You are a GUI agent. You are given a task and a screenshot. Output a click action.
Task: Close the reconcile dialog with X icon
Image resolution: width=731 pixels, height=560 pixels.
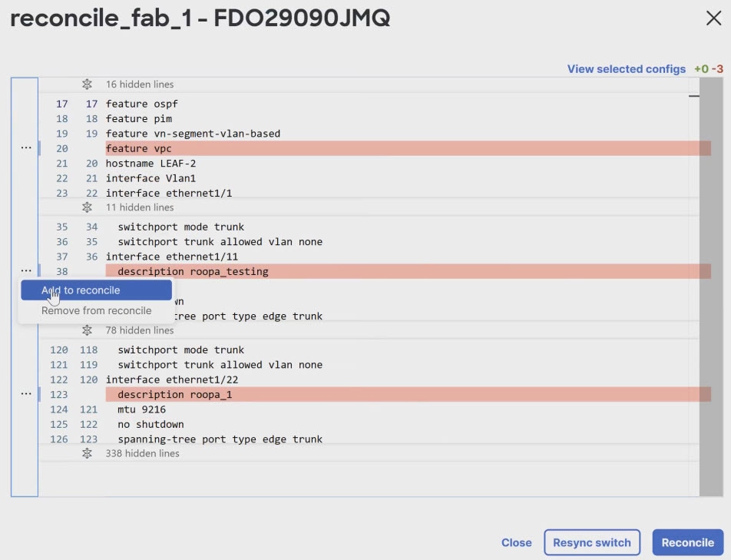pos(713,19)
